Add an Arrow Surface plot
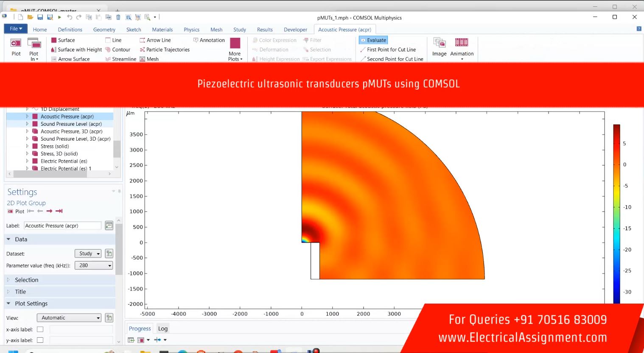This screenshot has width=644, height=353. click(70, 59)
